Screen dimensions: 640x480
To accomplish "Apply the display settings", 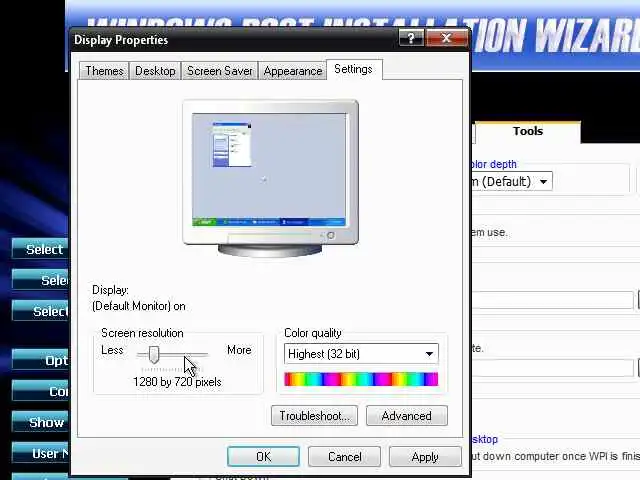I will [x=425, y=456].
